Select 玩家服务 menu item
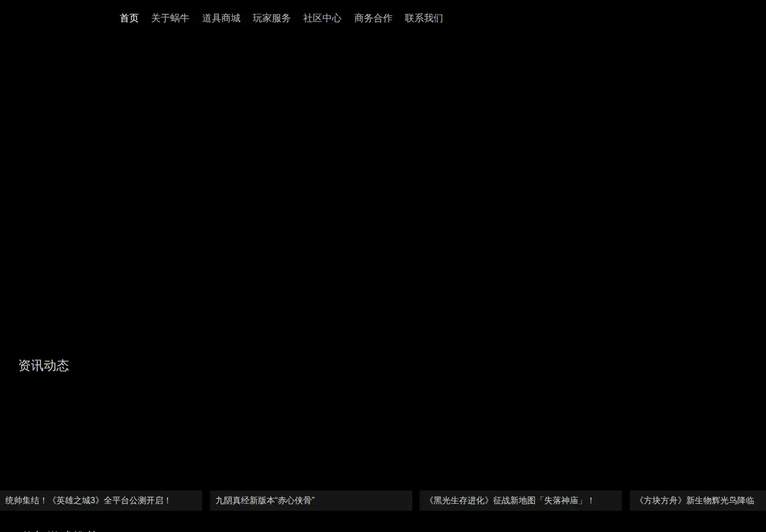 click(272, 18)
